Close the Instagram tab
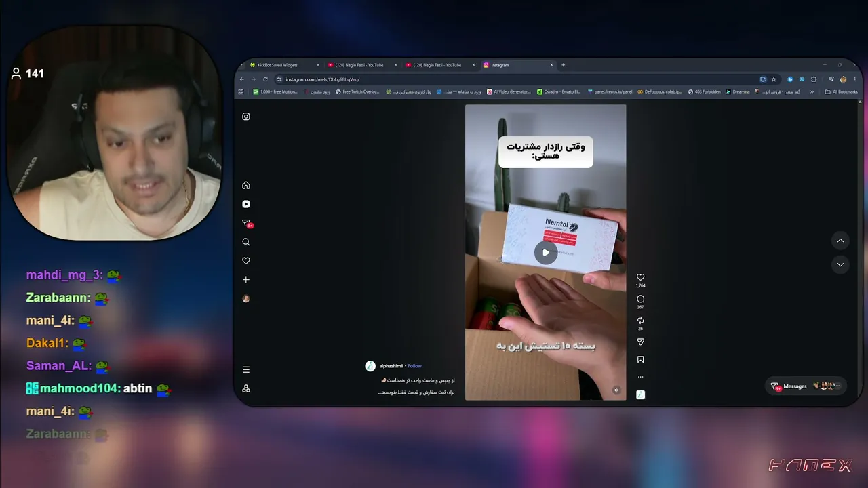 pos(551,65)
